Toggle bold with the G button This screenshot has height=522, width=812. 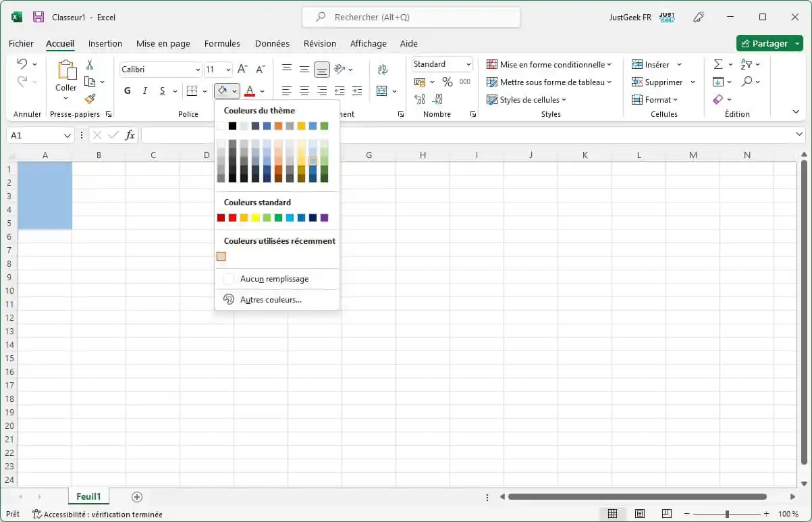(x=128, y=90)
